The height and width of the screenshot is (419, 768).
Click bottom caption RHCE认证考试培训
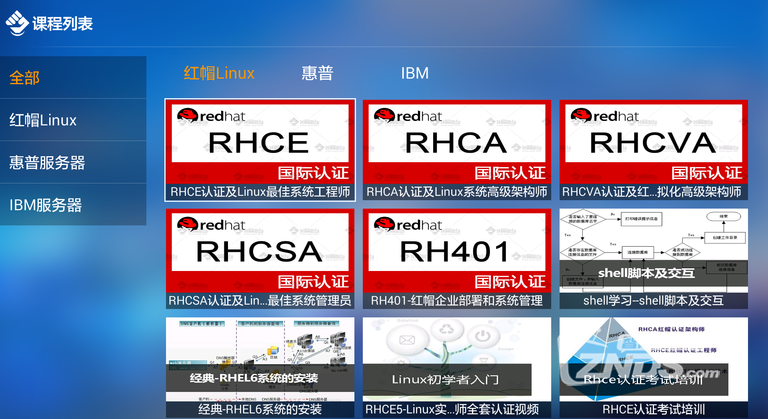[654, 409]
